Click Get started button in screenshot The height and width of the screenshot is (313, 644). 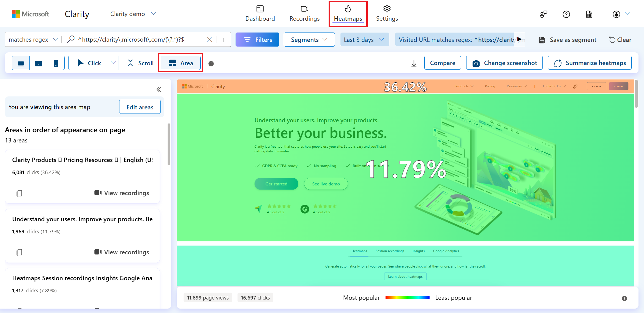[276, 184]
